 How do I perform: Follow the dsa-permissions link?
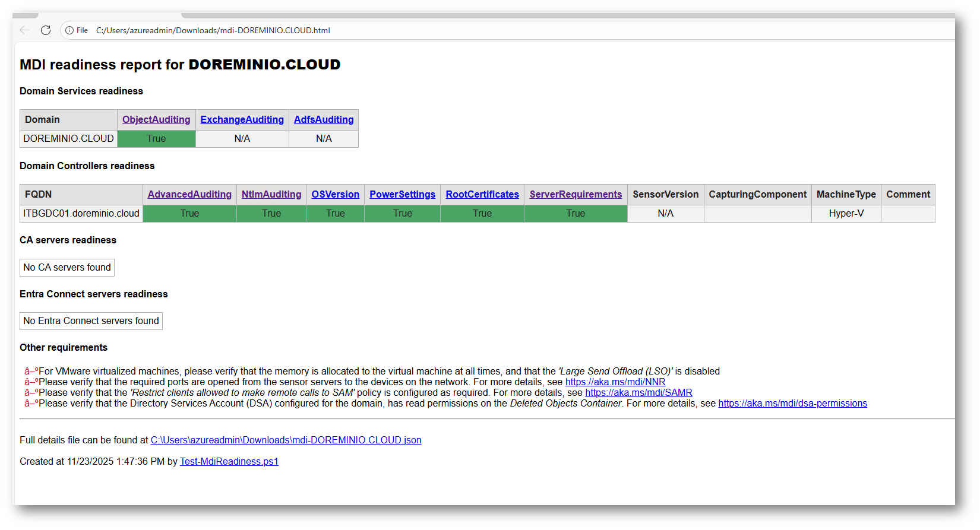point(792,404)
